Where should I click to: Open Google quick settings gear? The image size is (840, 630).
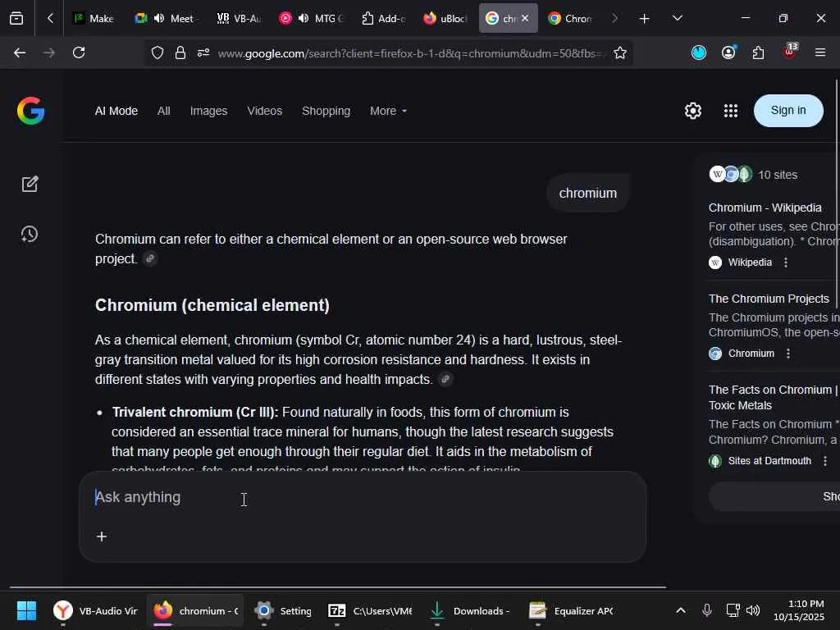pos(692,111)
